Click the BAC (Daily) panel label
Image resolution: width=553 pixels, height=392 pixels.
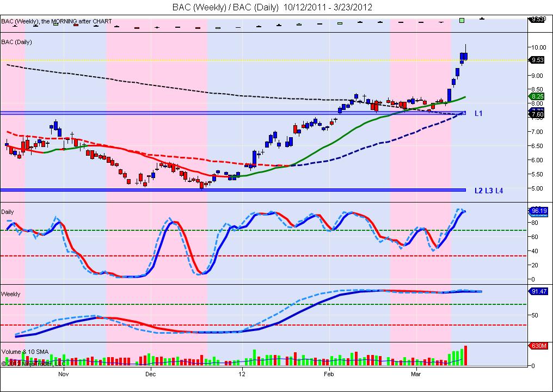tap(16, 42)
